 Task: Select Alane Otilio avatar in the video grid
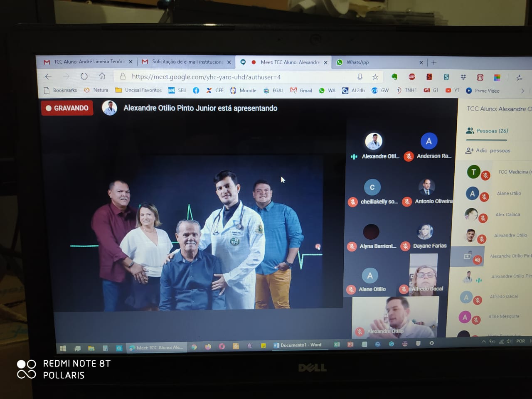(x=370, y=275)
